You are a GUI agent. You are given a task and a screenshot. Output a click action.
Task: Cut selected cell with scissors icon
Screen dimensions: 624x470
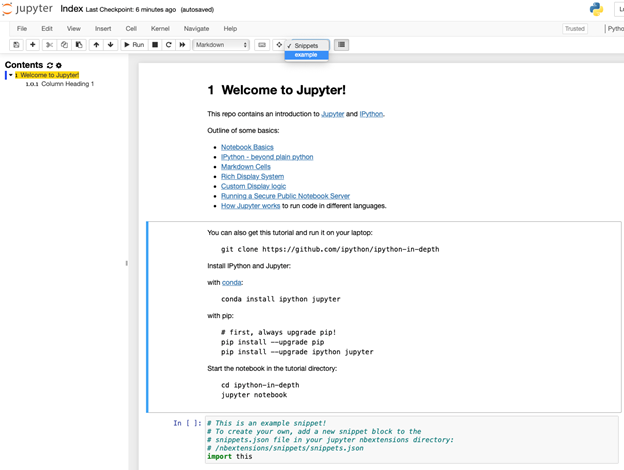(50, 45)
